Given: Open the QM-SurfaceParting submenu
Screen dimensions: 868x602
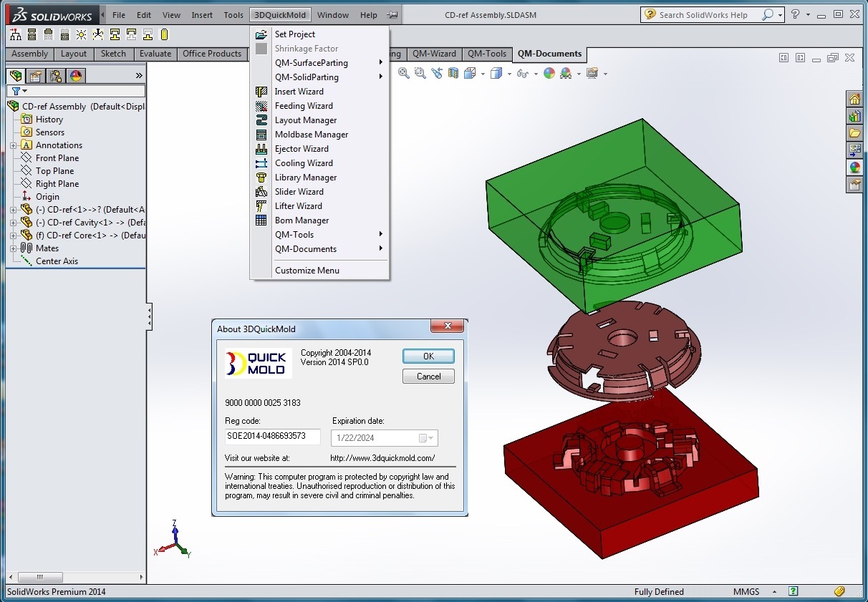Looking at the screenshot, I should point(319,63).
